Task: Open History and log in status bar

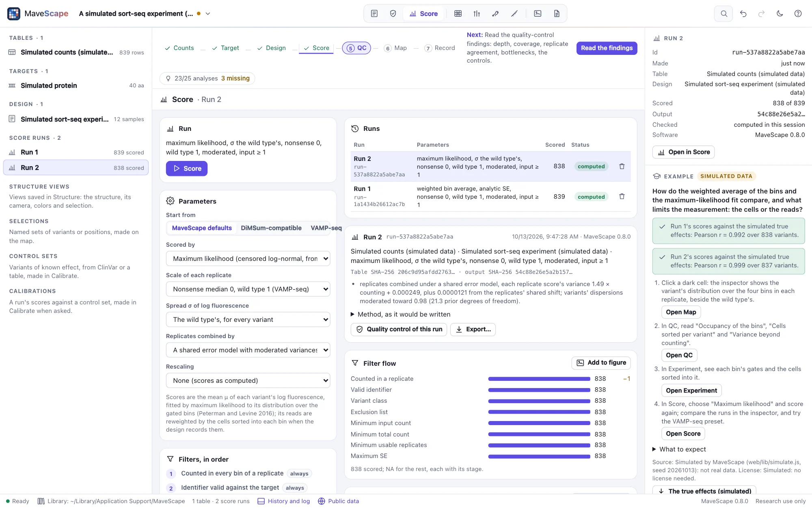Action: pos(284,501)
